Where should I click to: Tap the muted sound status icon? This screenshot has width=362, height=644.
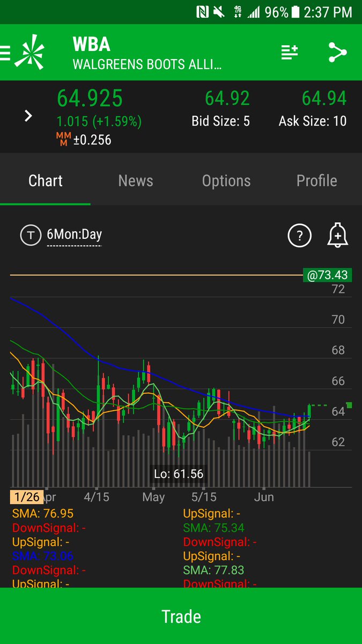218,12
